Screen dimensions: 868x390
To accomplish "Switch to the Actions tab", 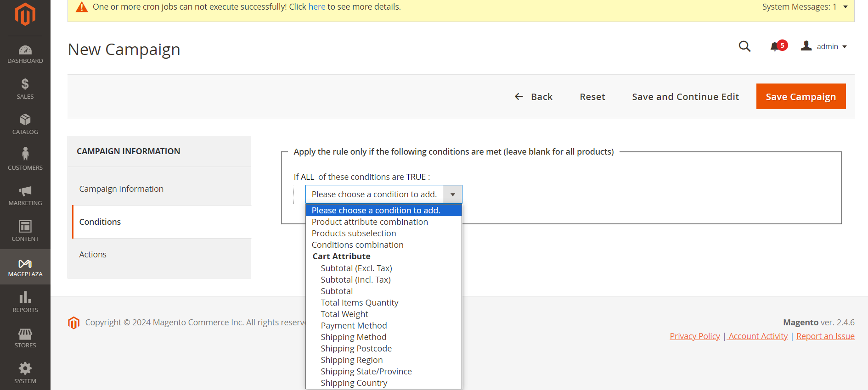I will pos(93,255).
